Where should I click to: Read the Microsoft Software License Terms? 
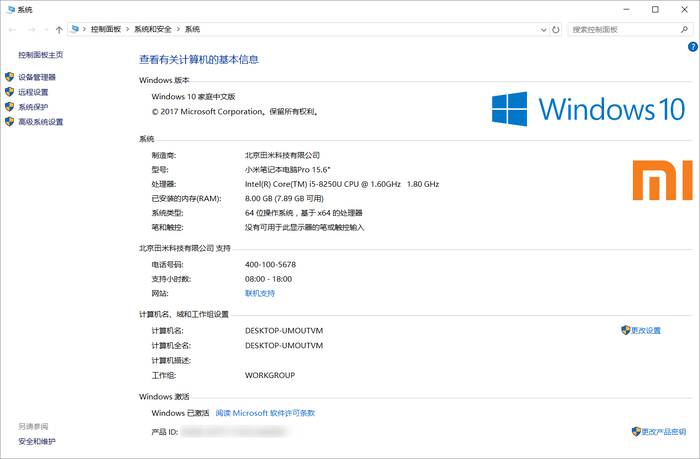click(x=265, y=413)
